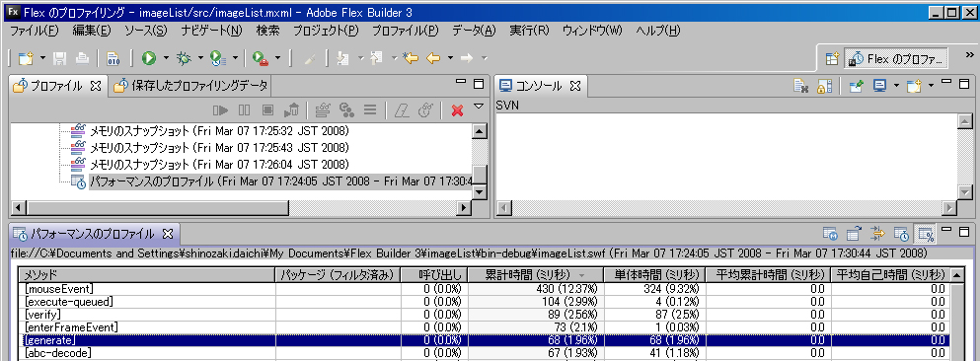Sort by 呼び出し column header
This screenshot has height=361, width=980.
click(x=434, y=274)
